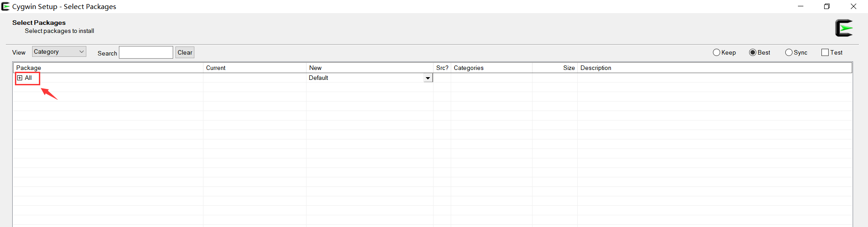Open the Default action dropdown arrow
This screenshot has width=868, height=227.
click(428, 78)
